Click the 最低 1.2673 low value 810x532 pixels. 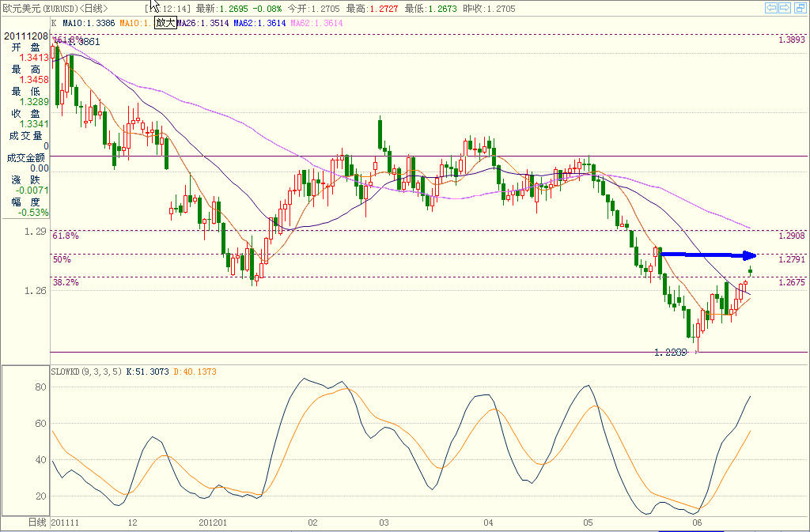431,8
